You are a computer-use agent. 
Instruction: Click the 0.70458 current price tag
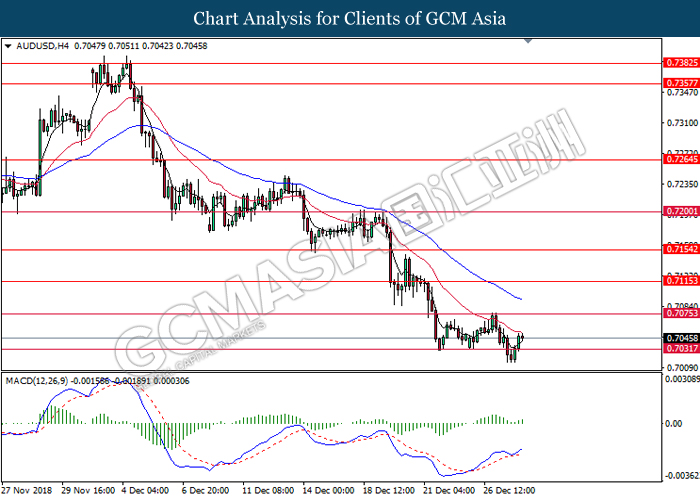(681, 338)
